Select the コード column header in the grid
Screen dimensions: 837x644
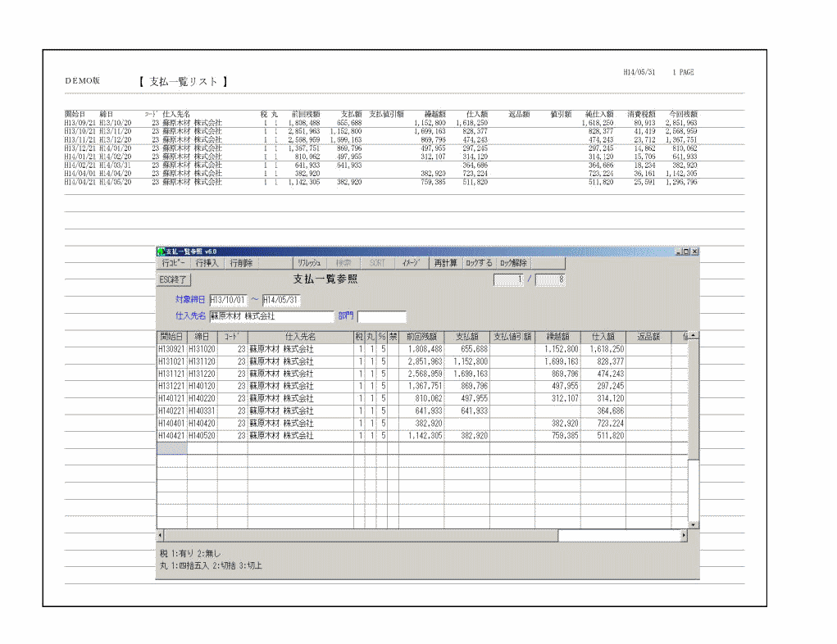[232, 337]
